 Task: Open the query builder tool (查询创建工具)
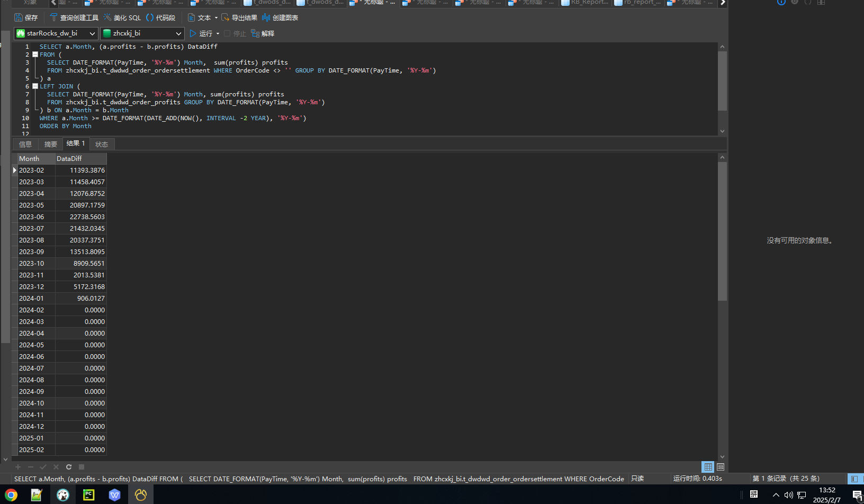[x=74, y=17]
